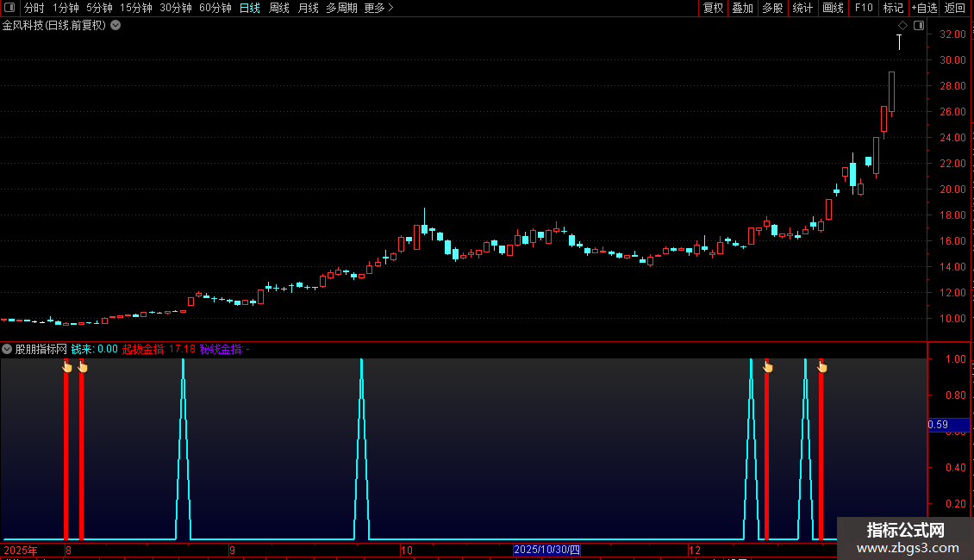Screen dimensions: 974x560
Task: Click the 2025年 label on time axis
Action: 21,550
